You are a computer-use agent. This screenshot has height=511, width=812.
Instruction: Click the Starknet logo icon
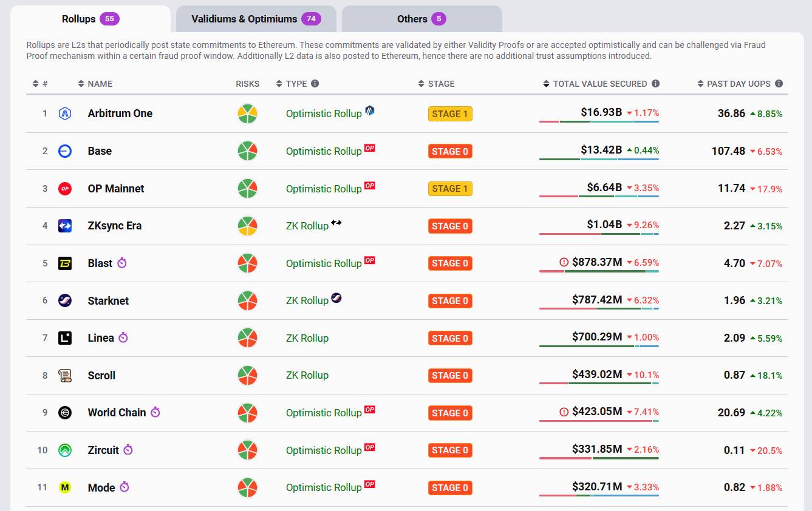tap(65, 300)
